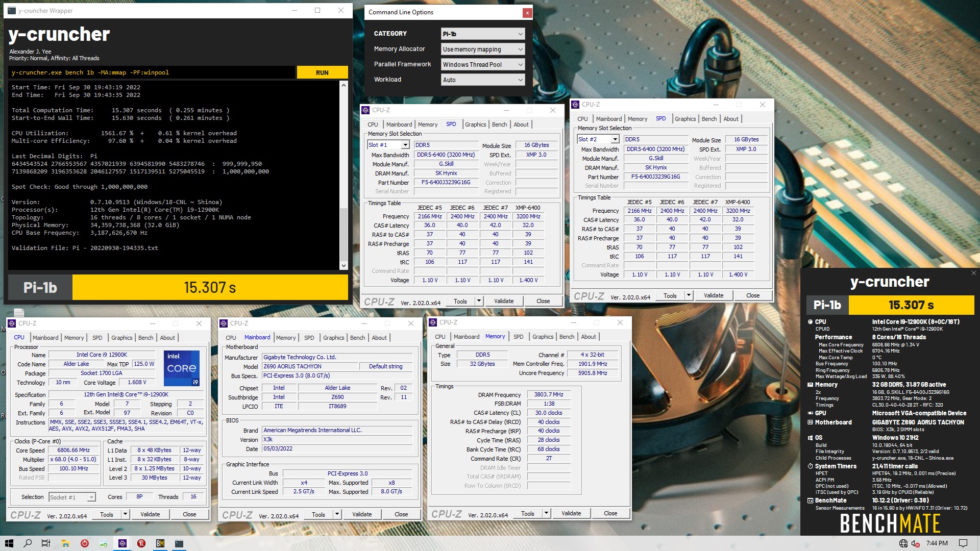Click the output scrollbar down arrow

(344, 265)
